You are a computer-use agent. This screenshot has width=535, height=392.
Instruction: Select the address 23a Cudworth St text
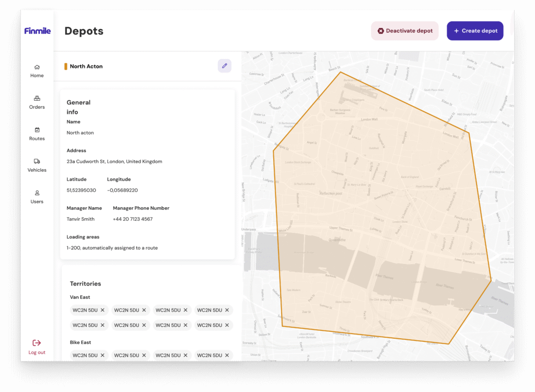coord(114,162)
